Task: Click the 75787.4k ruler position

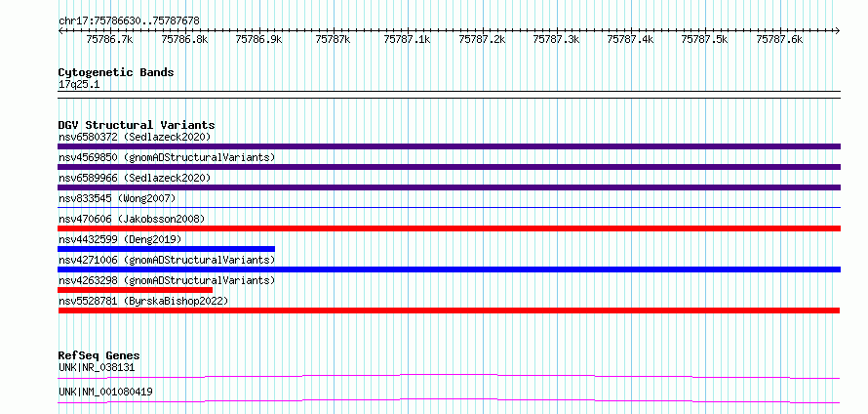Action: pos(631,39)
